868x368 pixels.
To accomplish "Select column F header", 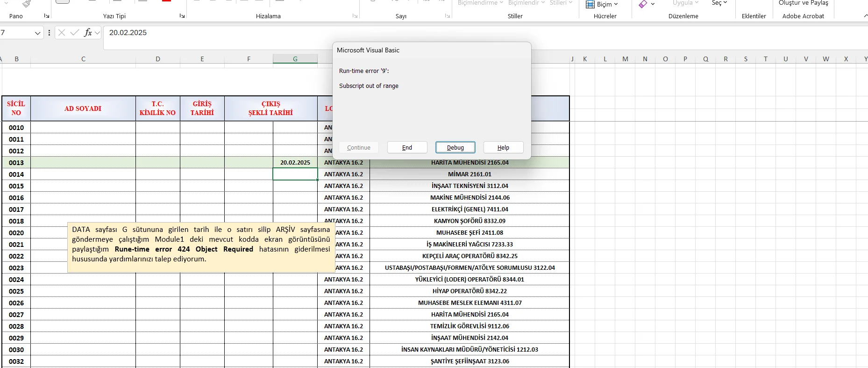I will point(249,59).
